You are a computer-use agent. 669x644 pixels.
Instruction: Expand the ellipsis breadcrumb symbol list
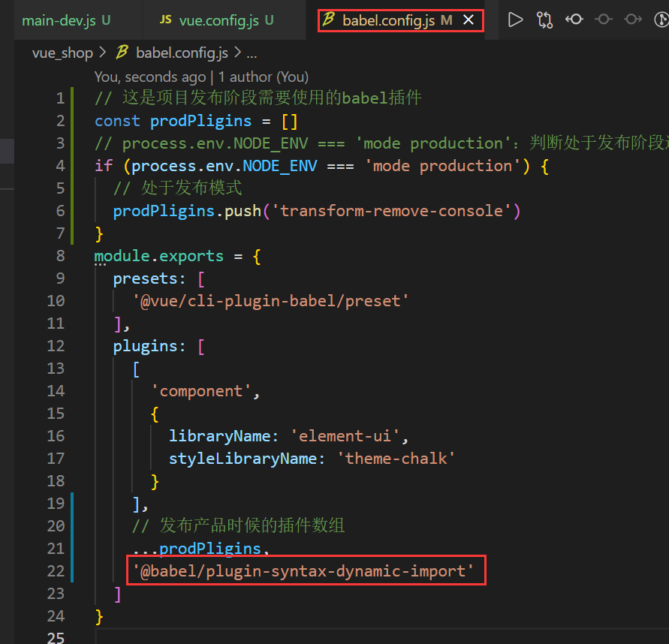tap(252, 53)
